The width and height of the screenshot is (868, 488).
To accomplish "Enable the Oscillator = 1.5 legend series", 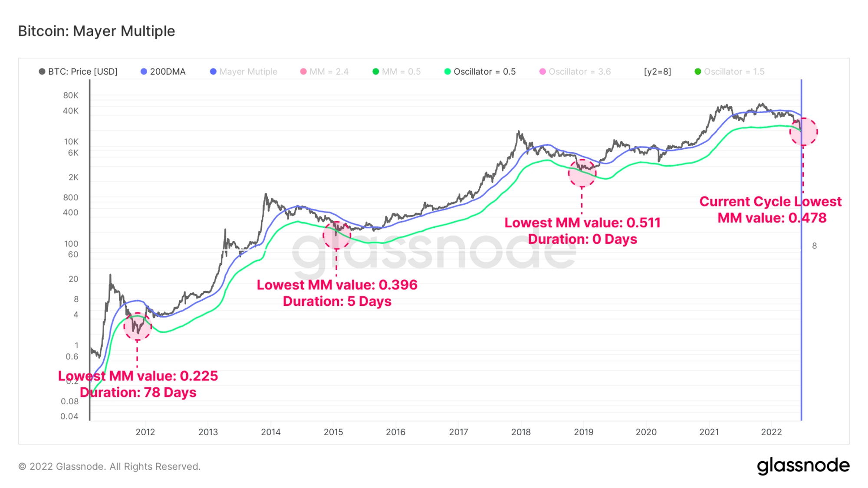I will tap(730, 72).
